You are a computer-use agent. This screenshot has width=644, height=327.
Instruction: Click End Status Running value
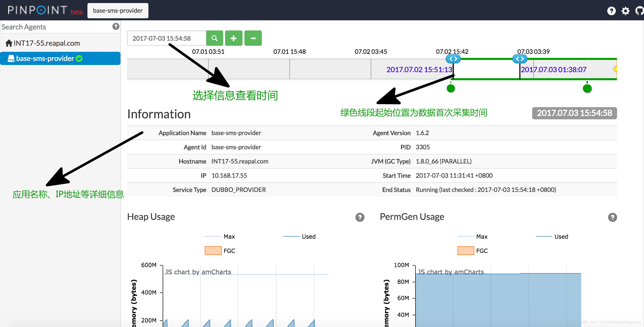(486, 190)
